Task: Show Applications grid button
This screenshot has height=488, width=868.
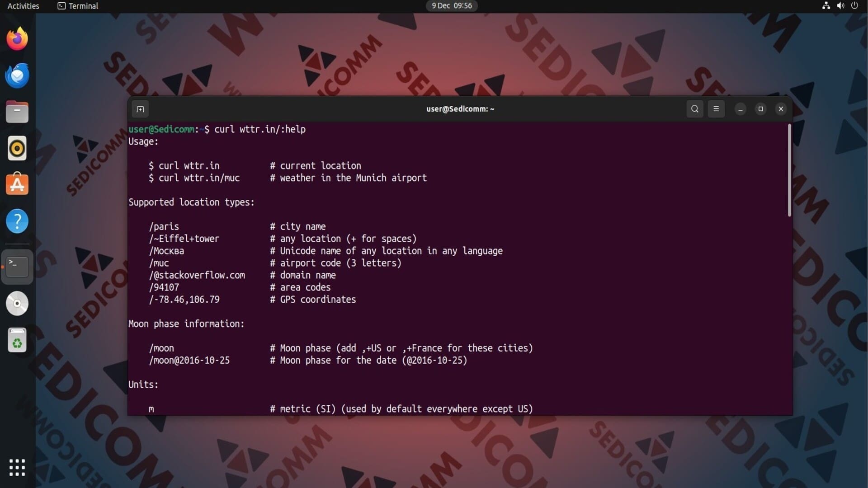Action: [x=17, y=467]
